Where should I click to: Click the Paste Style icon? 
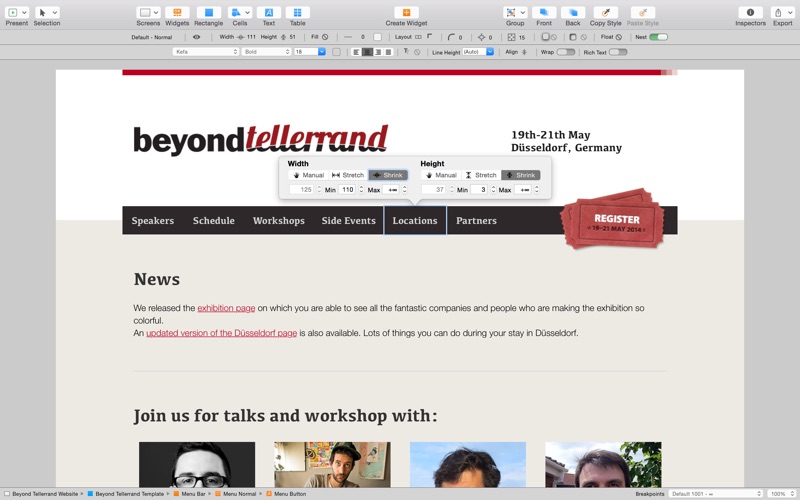coord(642,12)
